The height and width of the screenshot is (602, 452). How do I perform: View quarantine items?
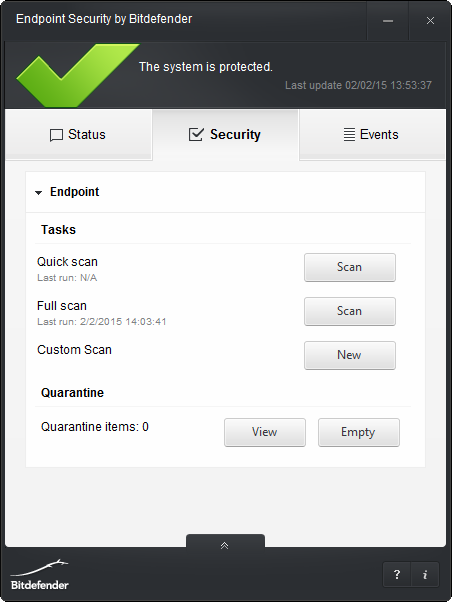265,432
